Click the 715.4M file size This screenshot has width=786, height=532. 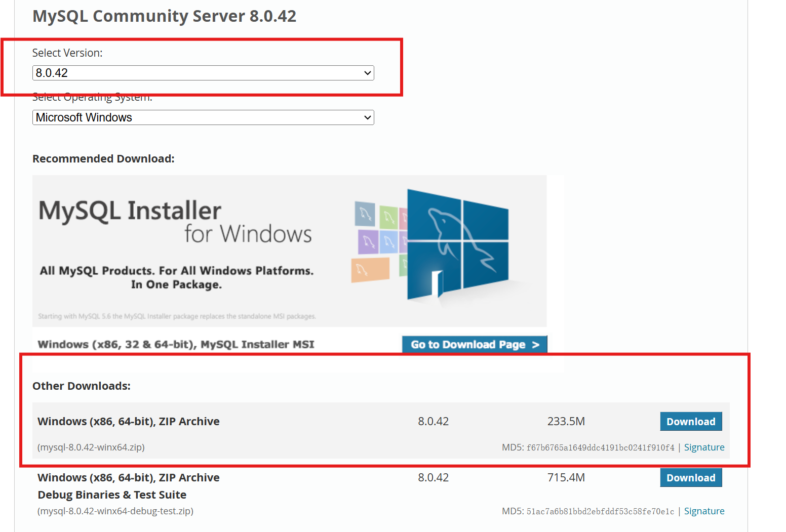(x=566, y=477)
